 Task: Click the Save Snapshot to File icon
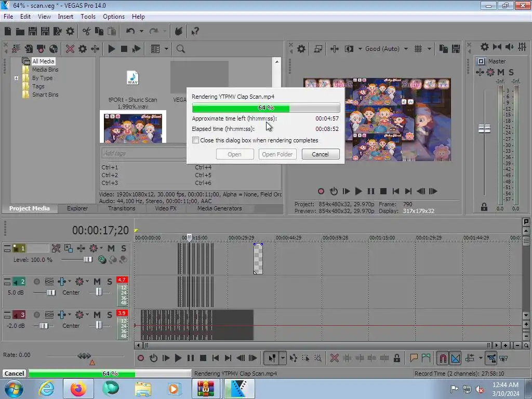point(456,49)
